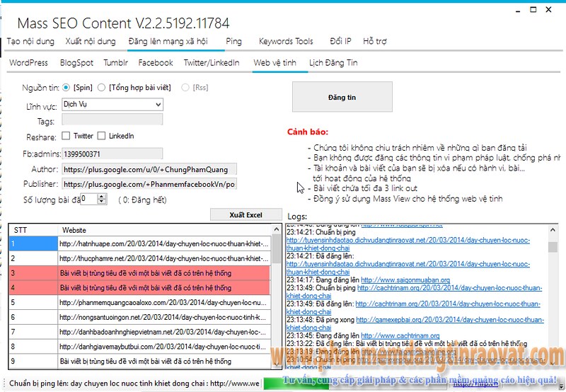Enable the Twitter reshare checkbox
The width and height of the screenshot is (566, 392).
point(66,136)
